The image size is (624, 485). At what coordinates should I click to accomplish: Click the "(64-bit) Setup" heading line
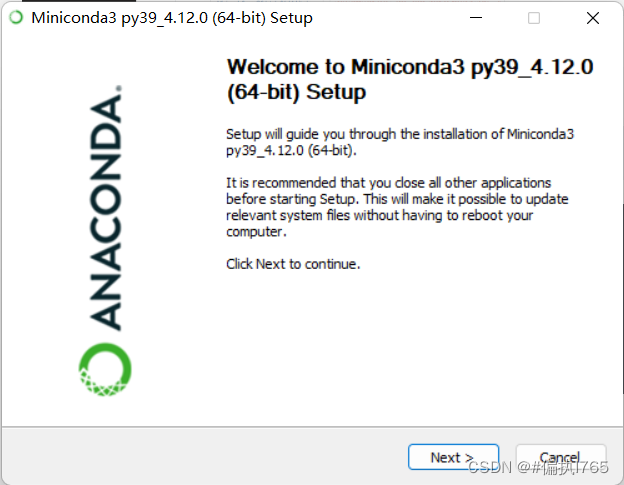(x=296, y=92)
